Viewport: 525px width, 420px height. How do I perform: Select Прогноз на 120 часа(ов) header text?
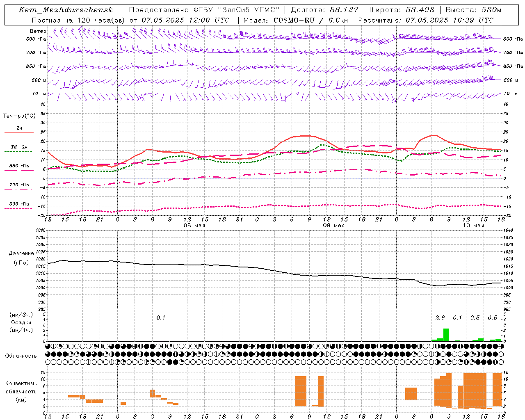coord(78,20)
